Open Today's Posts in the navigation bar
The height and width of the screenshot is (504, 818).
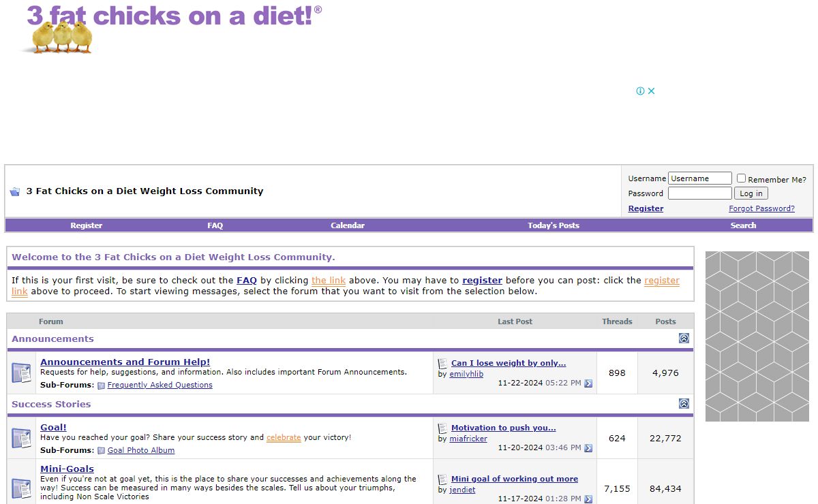554,225
